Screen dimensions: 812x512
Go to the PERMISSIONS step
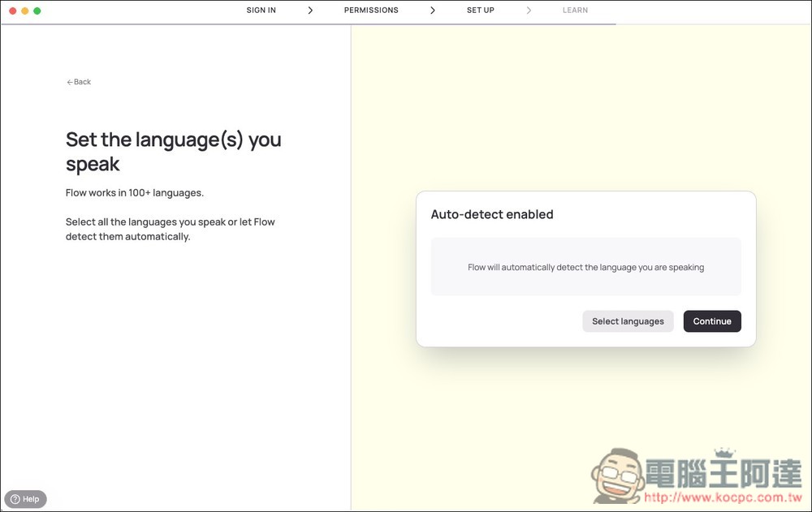(371, 11)
